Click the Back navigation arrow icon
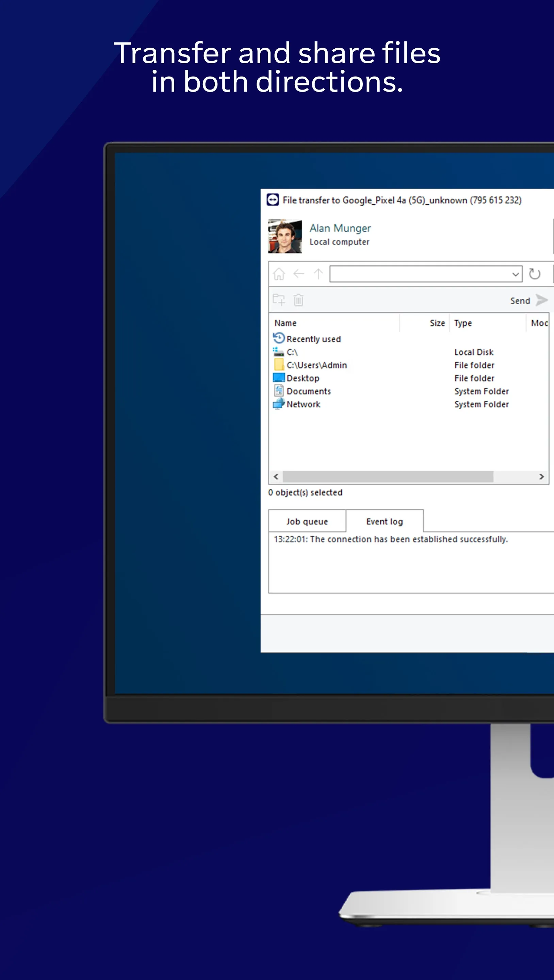The height and width of the screenshot is (980, 554). pos(298,274)
